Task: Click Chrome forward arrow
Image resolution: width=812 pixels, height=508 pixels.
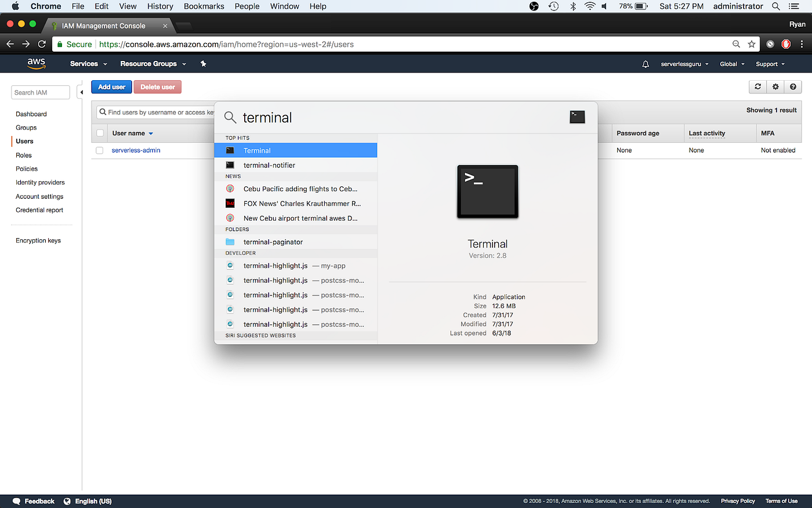Action: click(x=26, y=44)
